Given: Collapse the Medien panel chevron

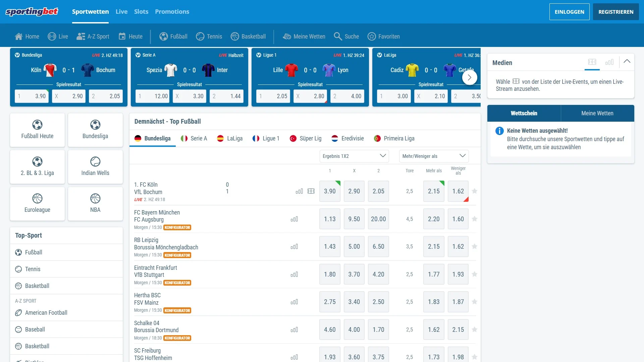Looking at the screenshot, I should click(x=627, y=61).
